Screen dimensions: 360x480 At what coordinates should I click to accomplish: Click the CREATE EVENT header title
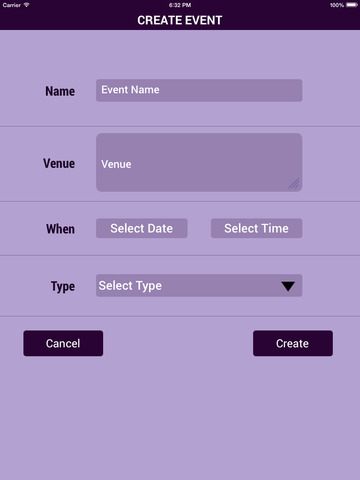180,20
